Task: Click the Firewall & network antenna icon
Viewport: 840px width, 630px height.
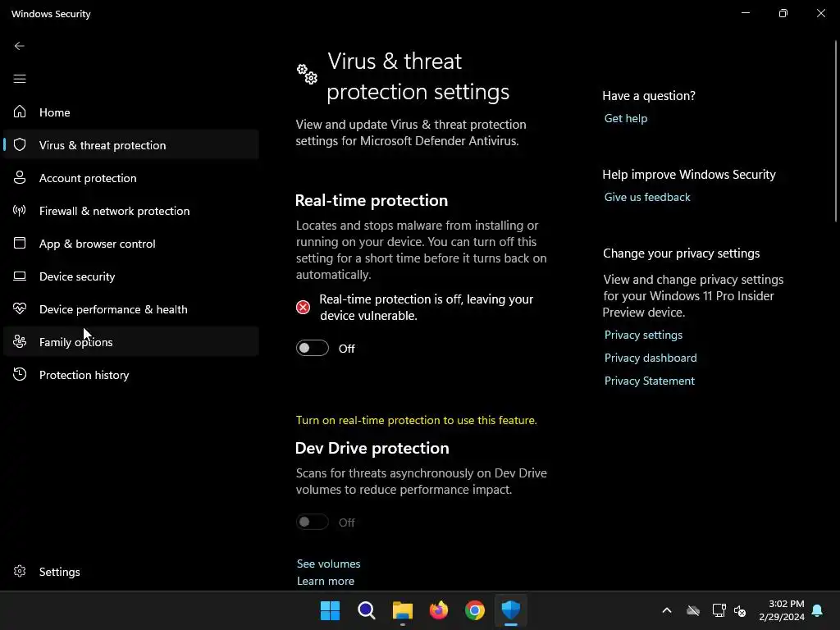Action: point(20,211)
